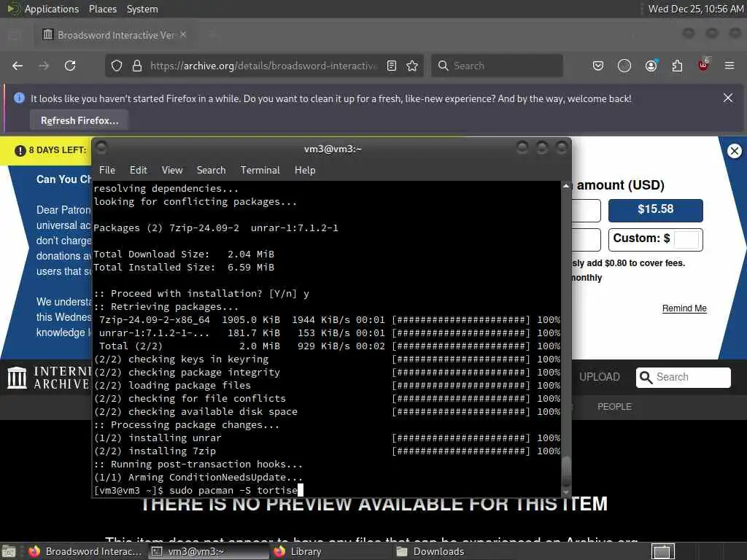Open the terminal View menu
747x560 pixels.
(x=172, y=170)
